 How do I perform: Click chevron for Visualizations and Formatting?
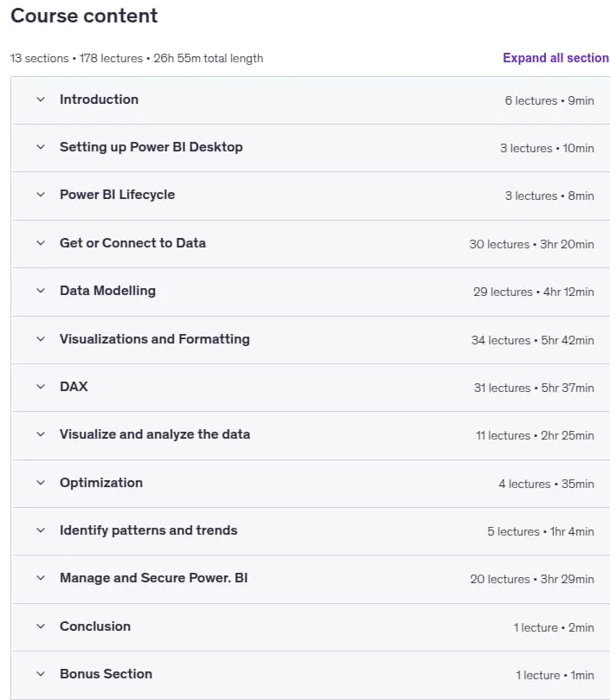[41, 339]
